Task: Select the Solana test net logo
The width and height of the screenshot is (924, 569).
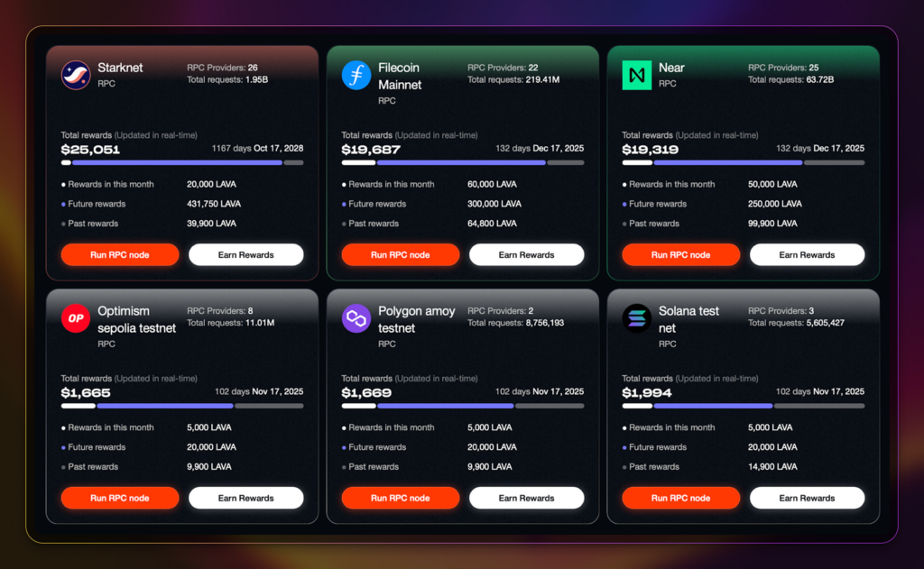Action: pyautogui.click(x=636, y=318)
